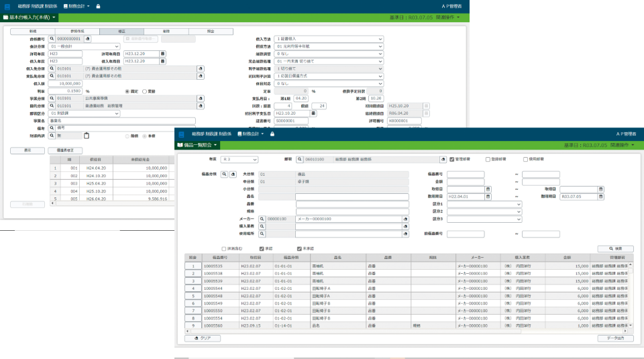Search 備品分類 using its magnifier icon
644x359 pixels.
tap(224, 174)
